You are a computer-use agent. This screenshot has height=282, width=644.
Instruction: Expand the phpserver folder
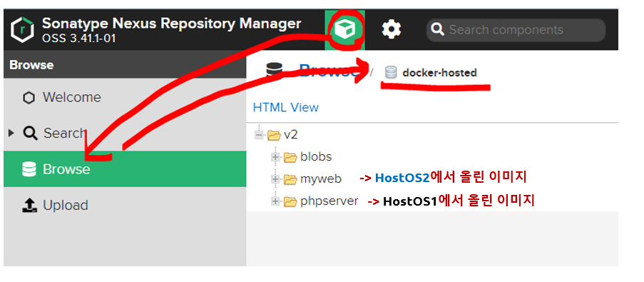pyautogui.click(x=275, y=201)
